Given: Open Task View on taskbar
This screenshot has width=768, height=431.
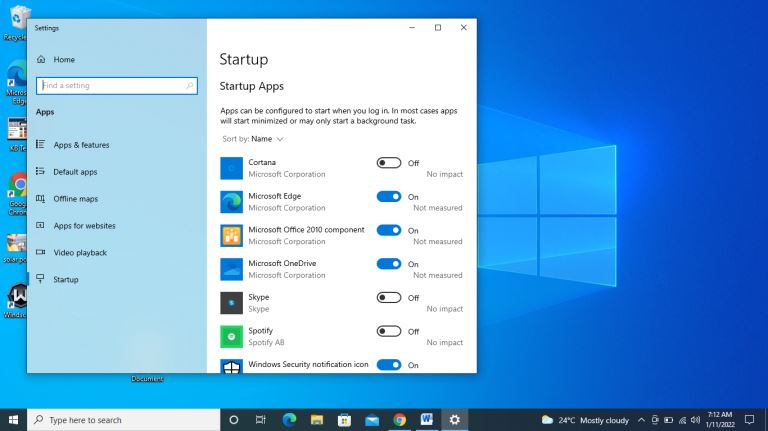Looking at the screenshot, I should coord(261,420).
